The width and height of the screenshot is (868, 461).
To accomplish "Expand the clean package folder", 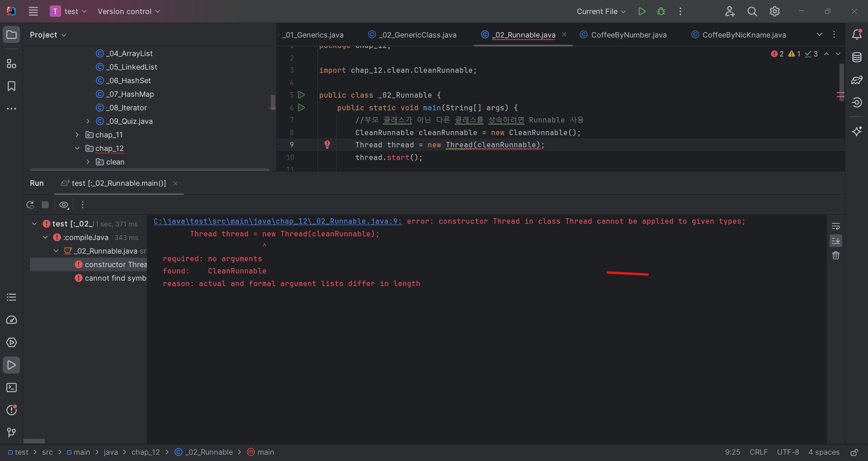I will click(x=88, y=162).
